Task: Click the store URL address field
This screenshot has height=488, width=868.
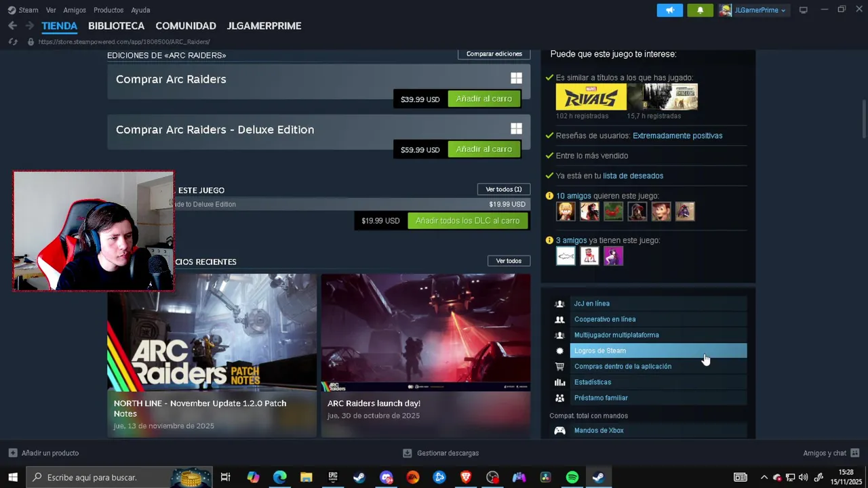Action: (124, 41)
